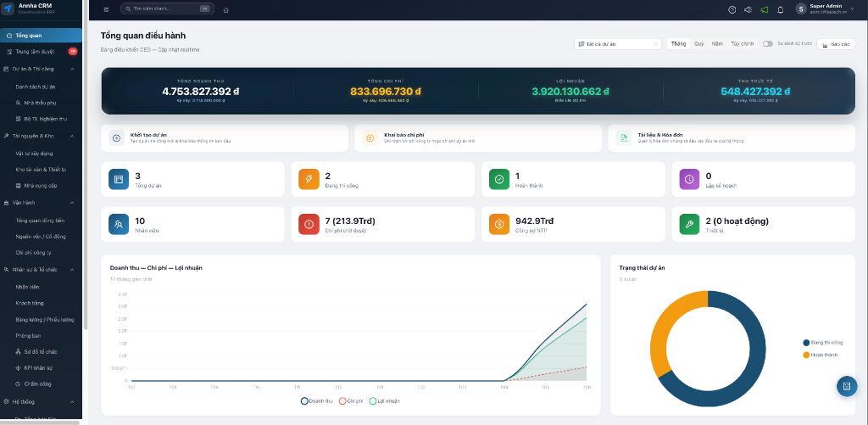Toggle Đang thi công in donut legend
The height and width of the screenshot is (425, 868).
(823, 343)
